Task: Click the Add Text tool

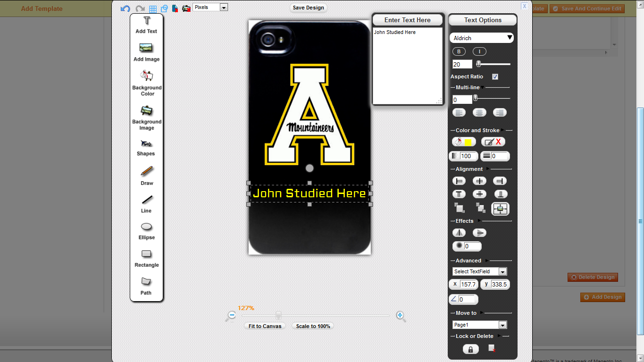Action: pos(146,25)
